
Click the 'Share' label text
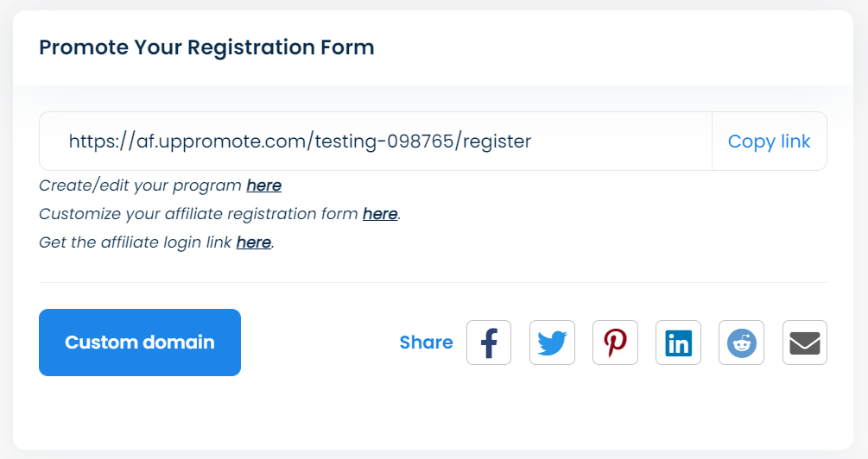(426, 343)
